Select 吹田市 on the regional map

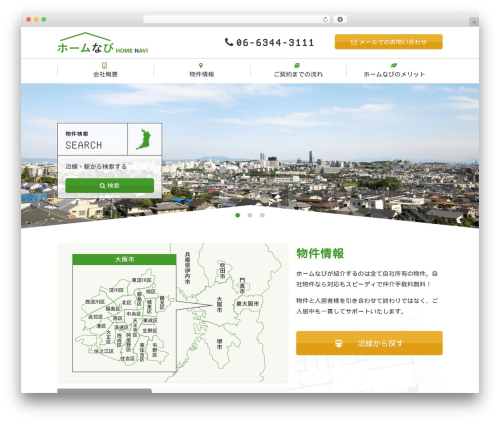click(223, 270)
